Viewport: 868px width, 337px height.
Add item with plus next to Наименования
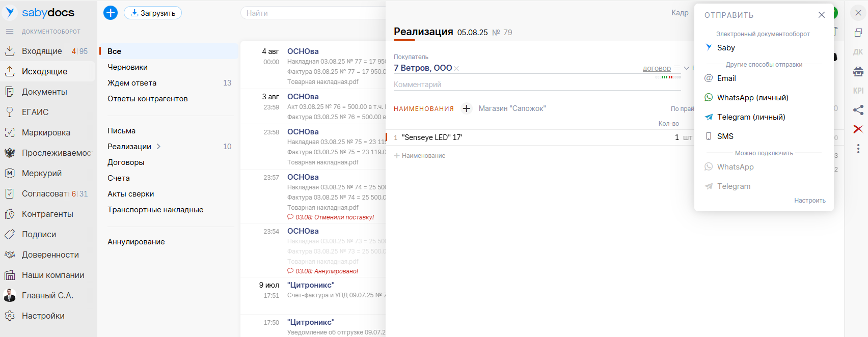point(466,108)
